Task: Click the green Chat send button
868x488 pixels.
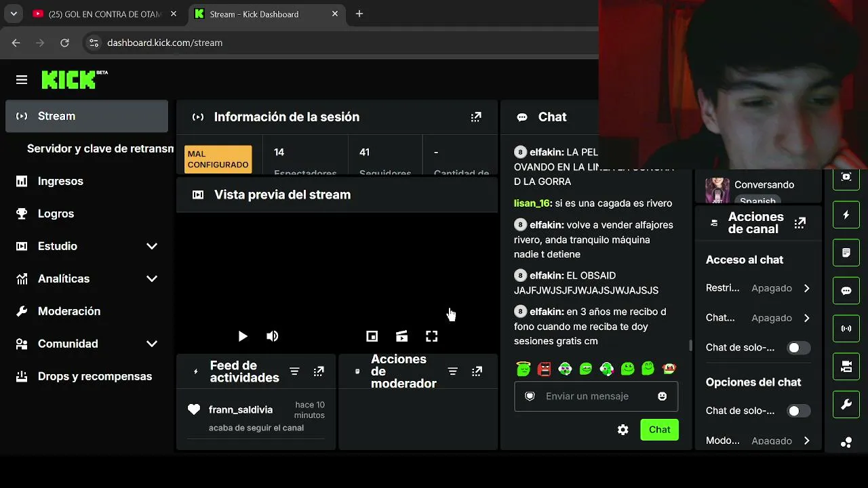Action: (x=659, y=430)
